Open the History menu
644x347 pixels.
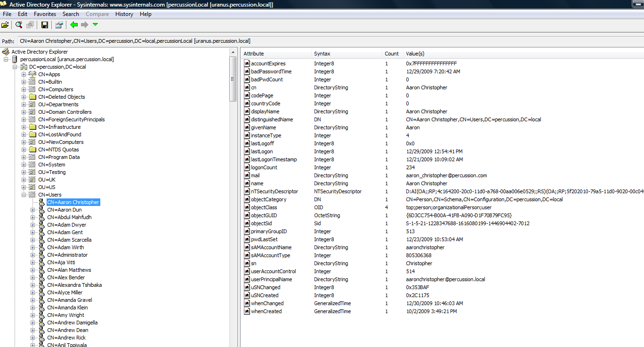click(x=124, y=14)
